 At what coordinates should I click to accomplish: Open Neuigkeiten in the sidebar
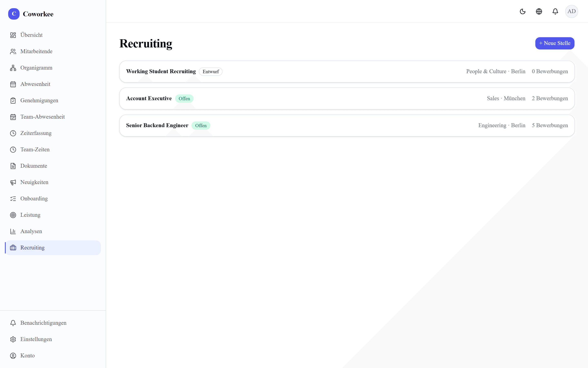pyautogui.click(x=53, y=182)
